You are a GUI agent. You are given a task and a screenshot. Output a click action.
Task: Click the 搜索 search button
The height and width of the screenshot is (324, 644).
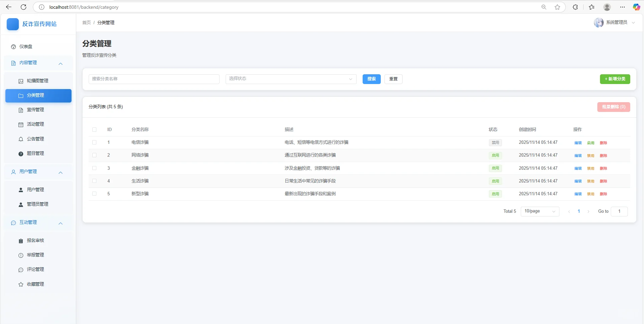coord(371,79)
